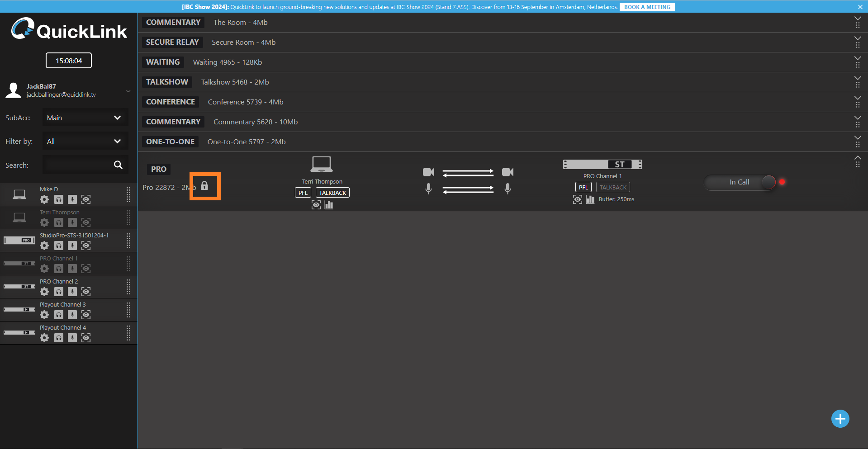868x449 pixels.
Task: Open the SubAcc Main dropdown
Action: (x=85, y=118)
